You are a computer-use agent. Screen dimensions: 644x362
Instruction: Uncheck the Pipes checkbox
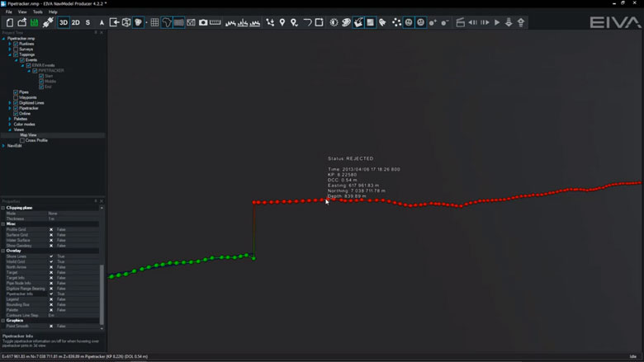pos(16,92)
